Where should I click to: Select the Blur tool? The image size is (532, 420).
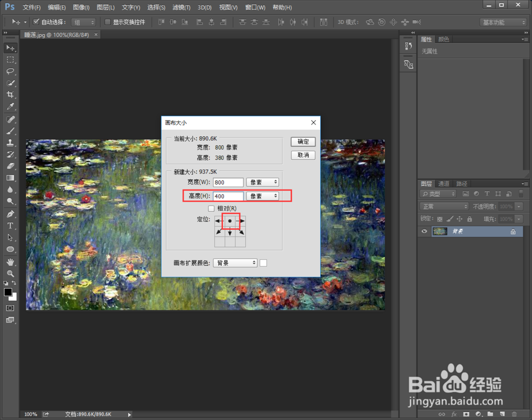[11, 190]
